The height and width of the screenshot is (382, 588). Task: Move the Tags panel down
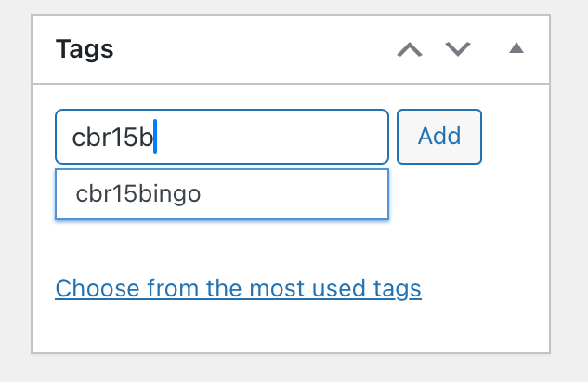(x=458, y=48)
